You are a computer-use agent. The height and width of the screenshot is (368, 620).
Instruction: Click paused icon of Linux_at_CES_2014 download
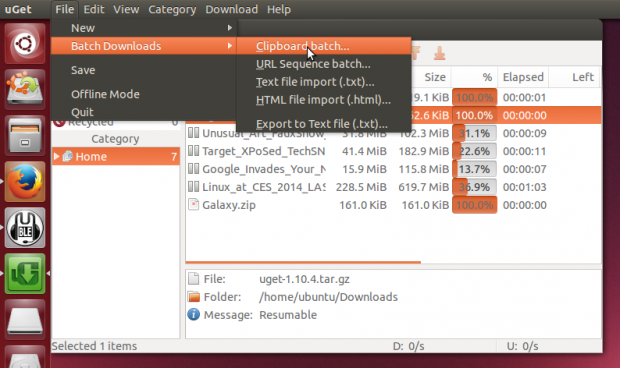193,187
